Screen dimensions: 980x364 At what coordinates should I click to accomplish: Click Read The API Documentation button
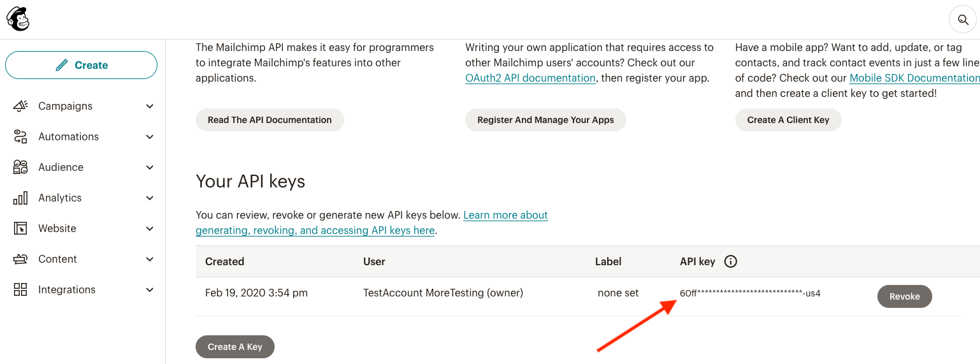tap(270, 120)
